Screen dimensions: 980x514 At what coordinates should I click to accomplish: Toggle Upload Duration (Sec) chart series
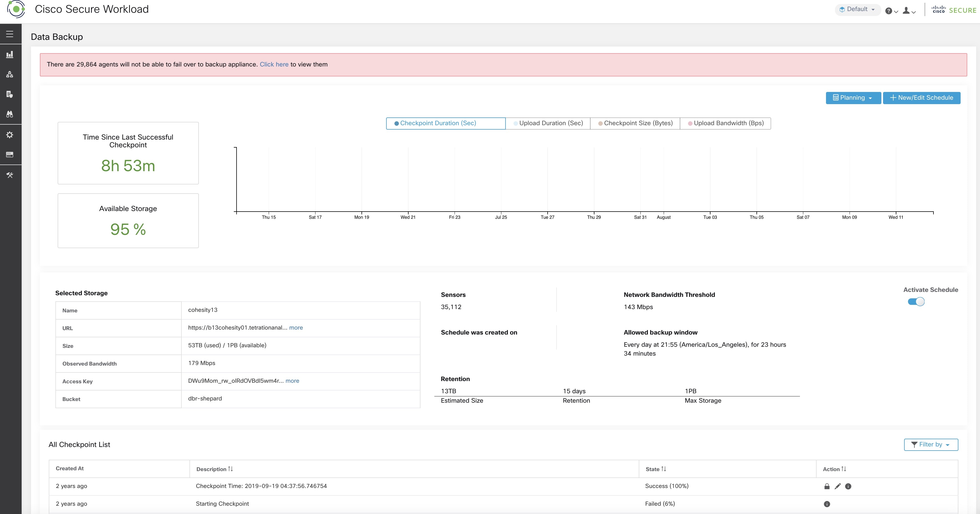(x=548, y=123)
